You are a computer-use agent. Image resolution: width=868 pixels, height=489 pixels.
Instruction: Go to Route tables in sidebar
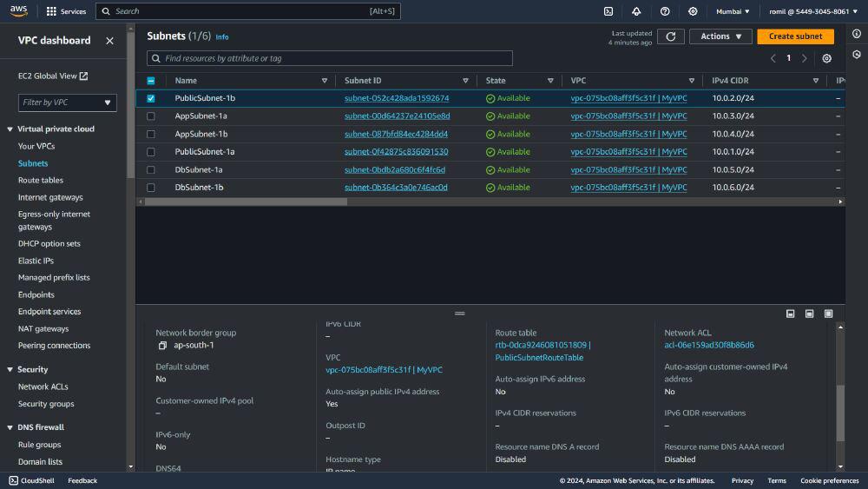click(x=41, y=181)
